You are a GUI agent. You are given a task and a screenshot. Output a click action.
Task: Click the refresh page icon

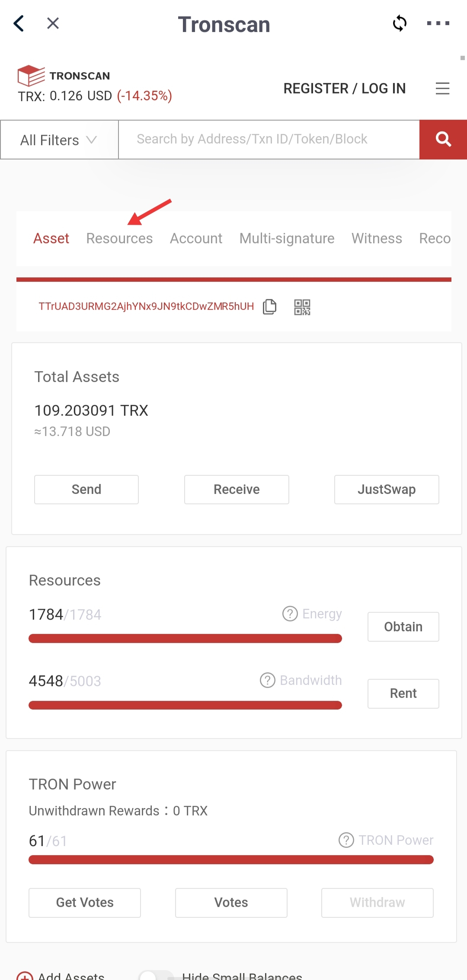[x=400, y=23]
